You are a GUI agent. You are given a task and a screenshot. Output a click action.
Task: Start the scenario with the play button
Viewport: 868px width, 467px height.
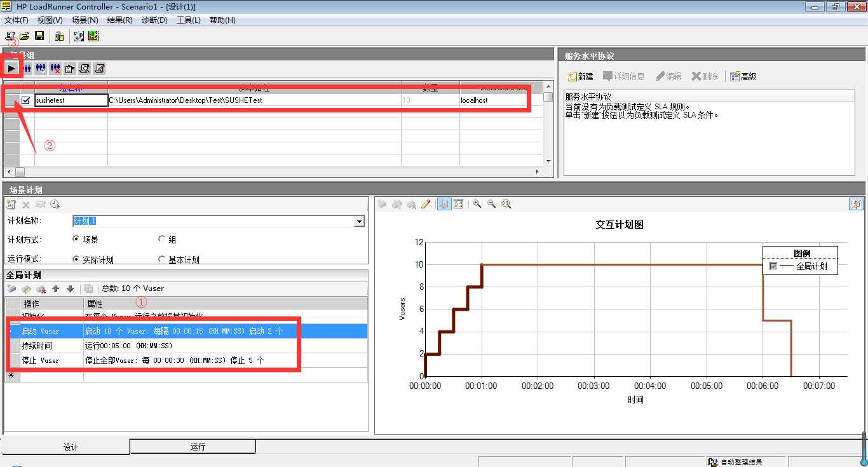pos(11,67)
